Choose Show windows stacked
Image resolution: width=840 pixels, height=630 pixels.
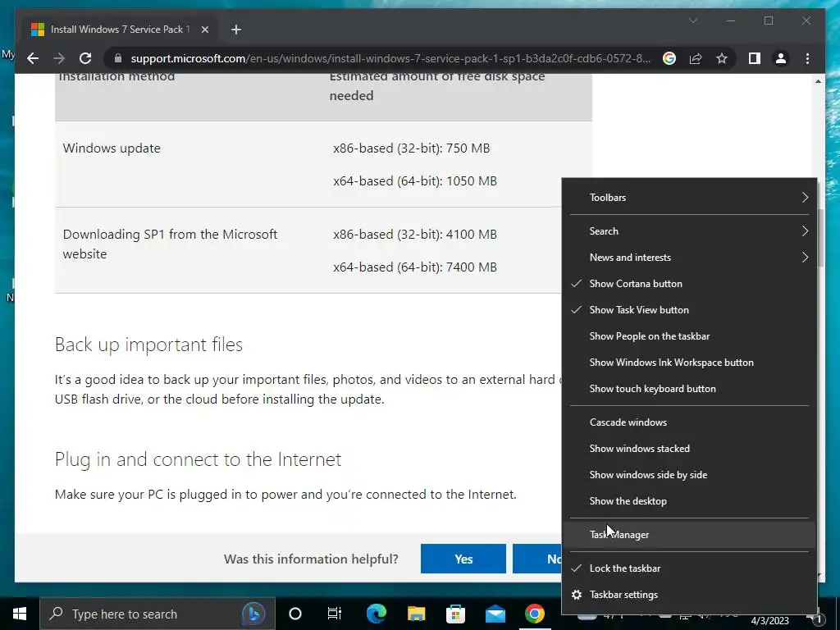[x=689, y=449]
